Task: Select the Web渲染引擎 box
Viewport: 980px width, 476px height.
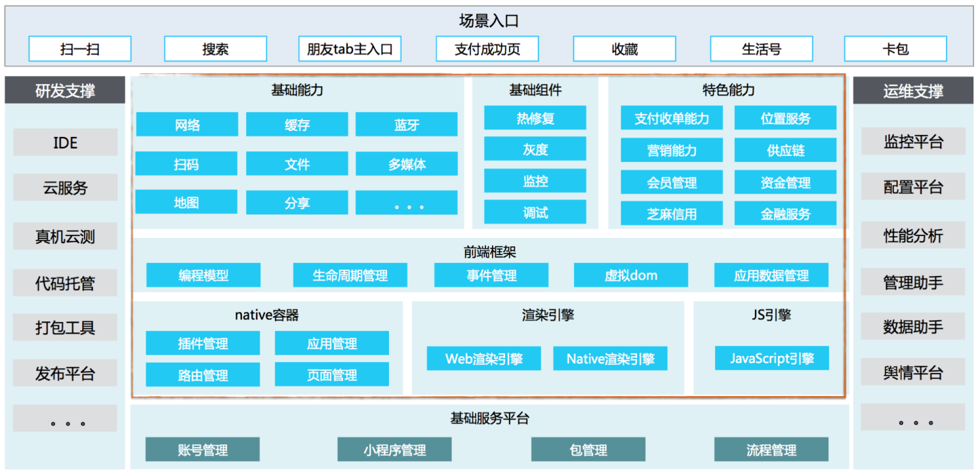Action: point(484,359)
